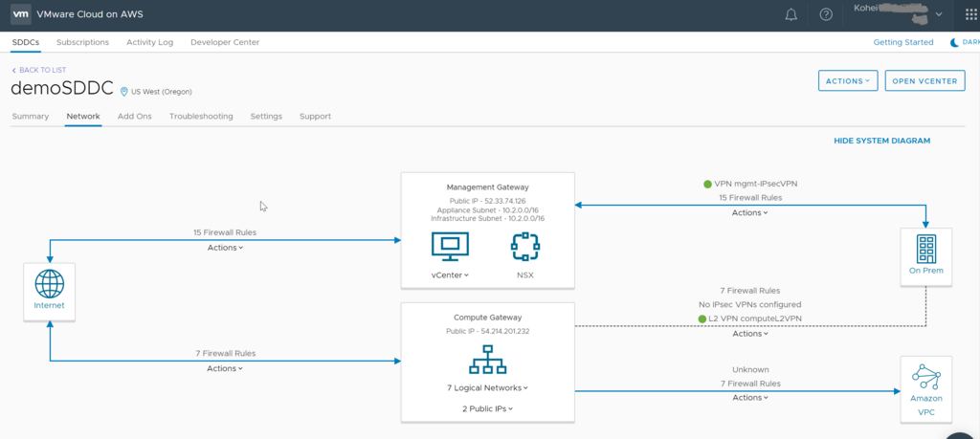980x439 pixels.
Task: Click the NSX label text
Action: pyautogui.click(x=525, y=274)
